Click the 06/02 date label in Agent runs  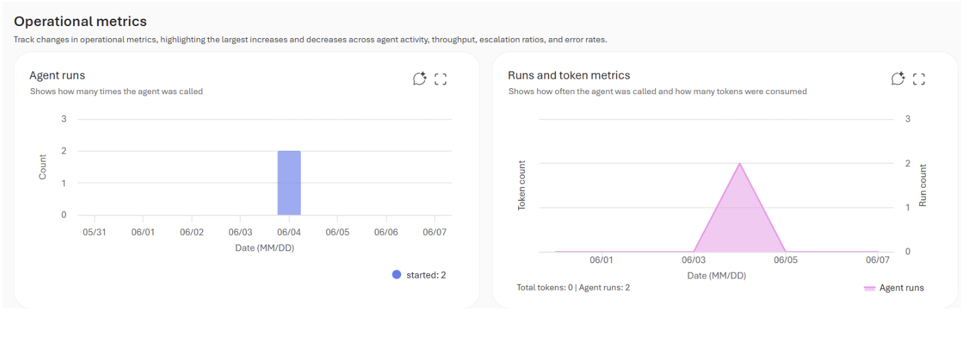(192, 232)
